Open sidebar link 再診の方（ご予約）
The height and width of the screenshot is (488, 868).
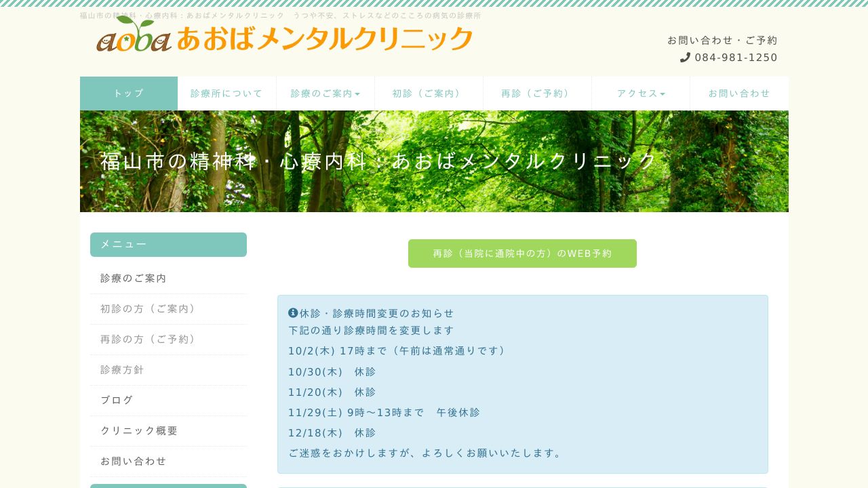[x=149, y=339]
